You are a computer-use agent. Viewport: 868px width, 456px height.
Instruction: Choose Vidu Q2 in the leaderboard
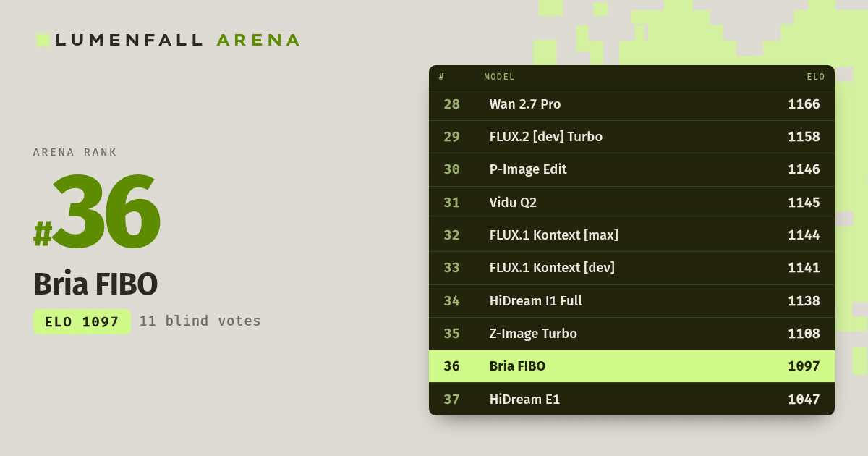[x=631, y=203]
